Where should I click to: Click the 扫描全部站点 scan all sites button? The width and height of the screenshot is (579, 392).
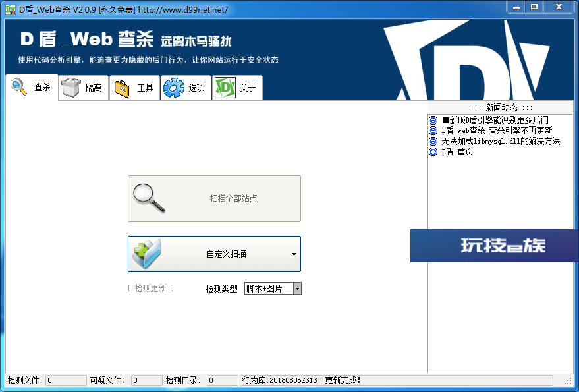coord(214,199)
